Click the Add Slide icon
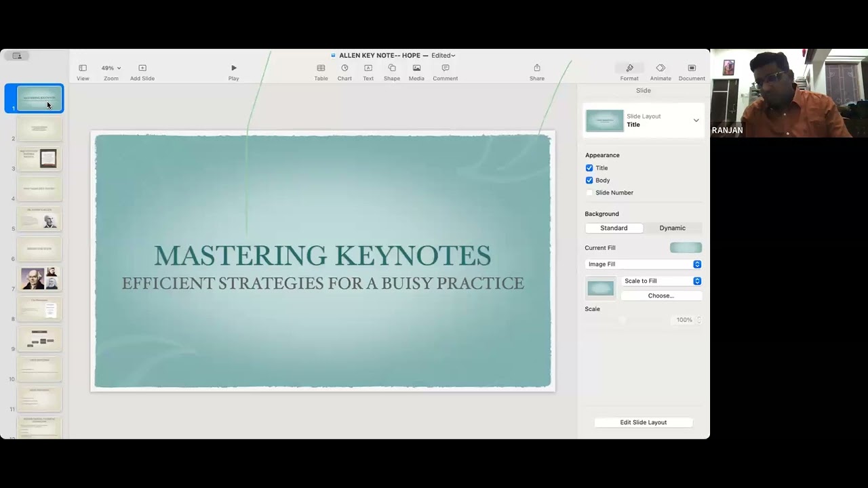 click(x=142, y=68)
